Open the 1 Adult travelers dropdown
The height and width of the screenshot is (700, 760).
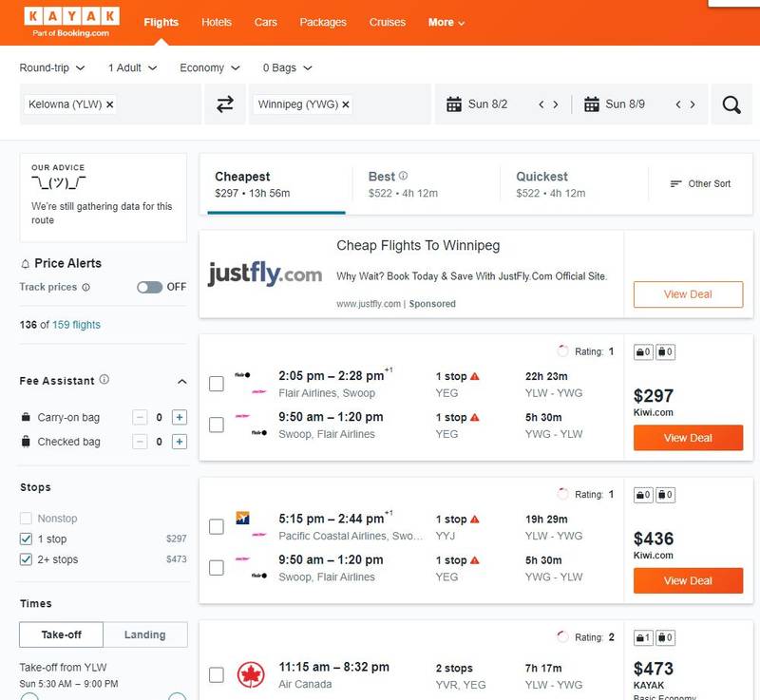[132, 67]
